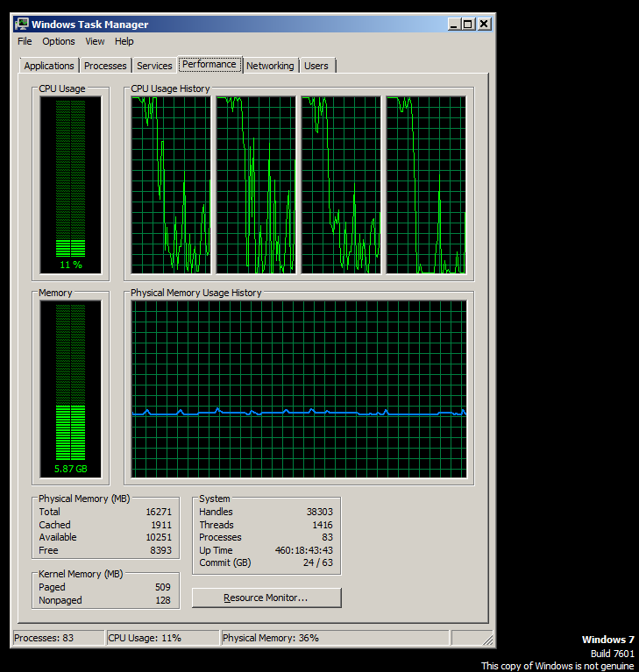Click status bar Processes: 83
The width and height of the screenshot is (639, 672).
point(60,638)
